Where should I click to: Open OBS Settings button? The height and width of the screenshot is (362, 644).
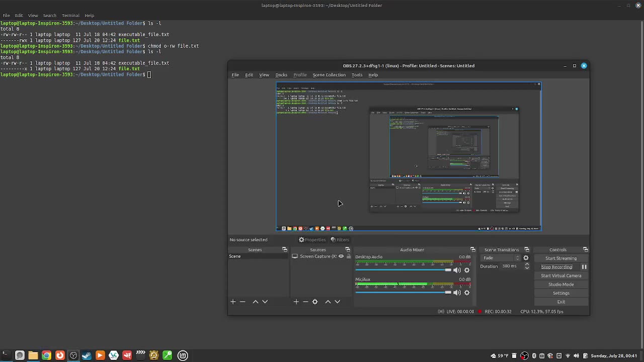(x=561, y=293)
